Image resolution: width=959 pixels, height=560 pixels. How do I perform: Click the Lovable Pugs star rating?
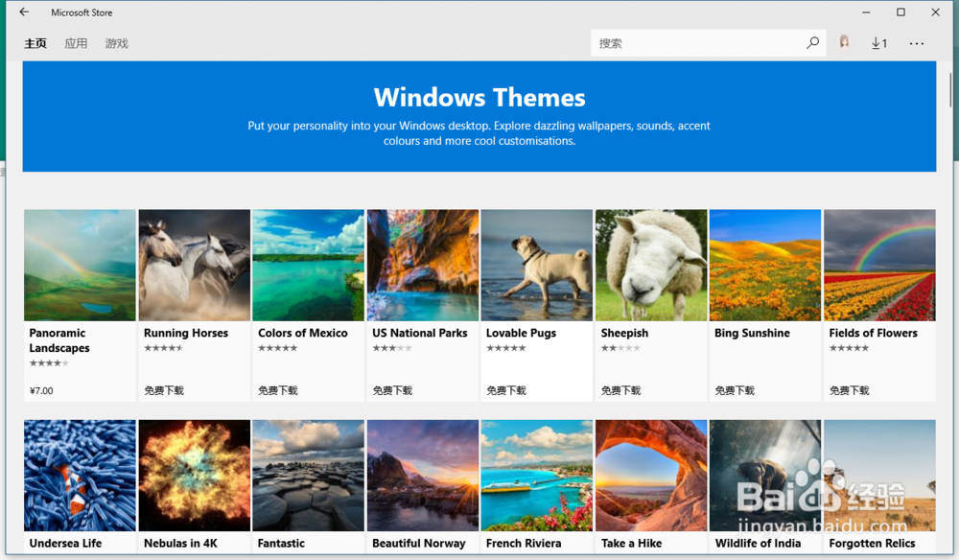(505, 348)
